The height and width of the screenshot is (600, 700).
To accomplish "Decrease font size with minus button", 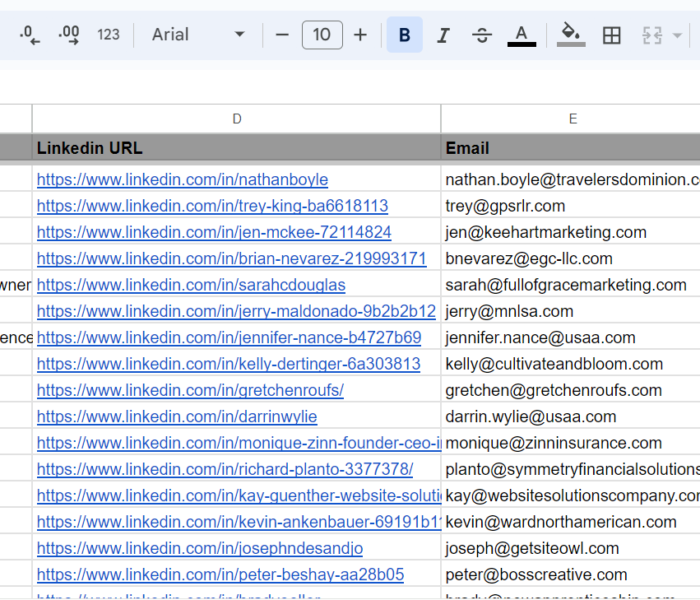I will point(282,35).
